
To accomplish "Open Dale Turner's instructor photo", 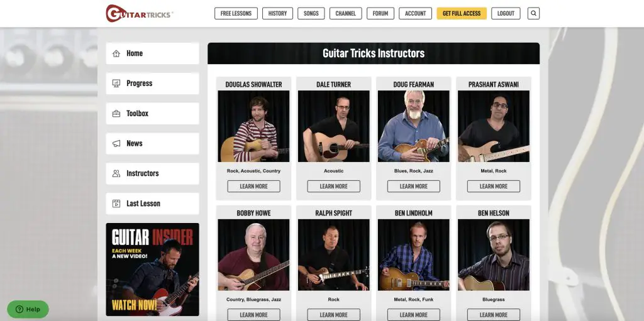I will 333,126.
